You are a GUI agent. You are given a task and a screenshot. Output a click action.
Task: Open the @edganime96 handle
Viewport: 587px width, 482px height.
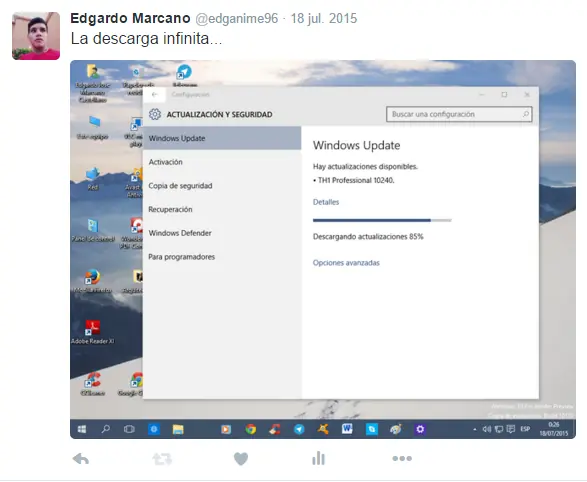point(237,18)
